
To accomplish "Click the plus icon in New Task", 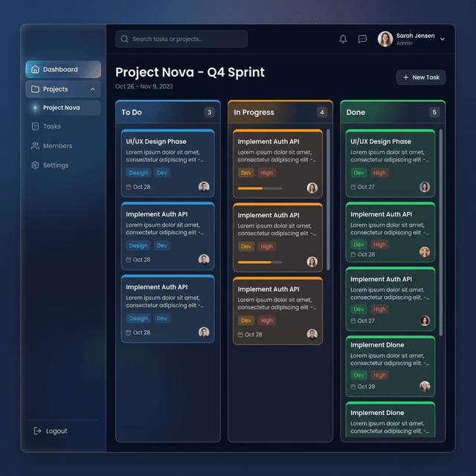I will click(x=405, y=77).
